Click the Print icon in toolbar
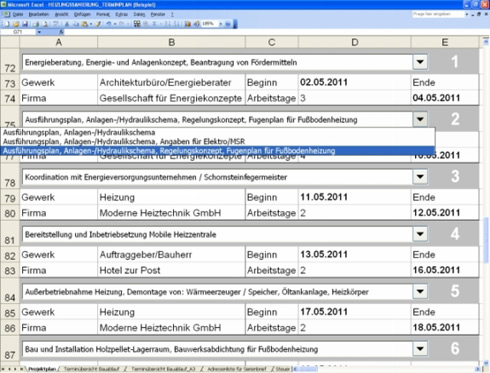 [x=36, y=24]
